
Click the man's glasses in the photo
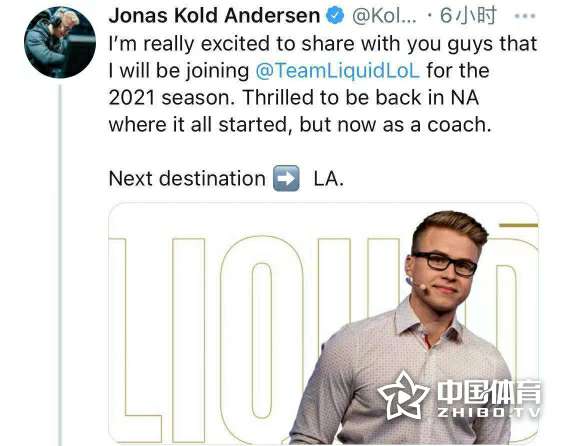[x=446, y=263]
